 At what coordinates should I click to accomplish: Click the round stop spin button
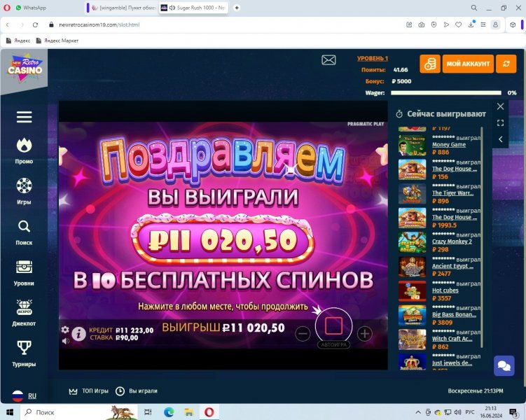click(333, 325)
